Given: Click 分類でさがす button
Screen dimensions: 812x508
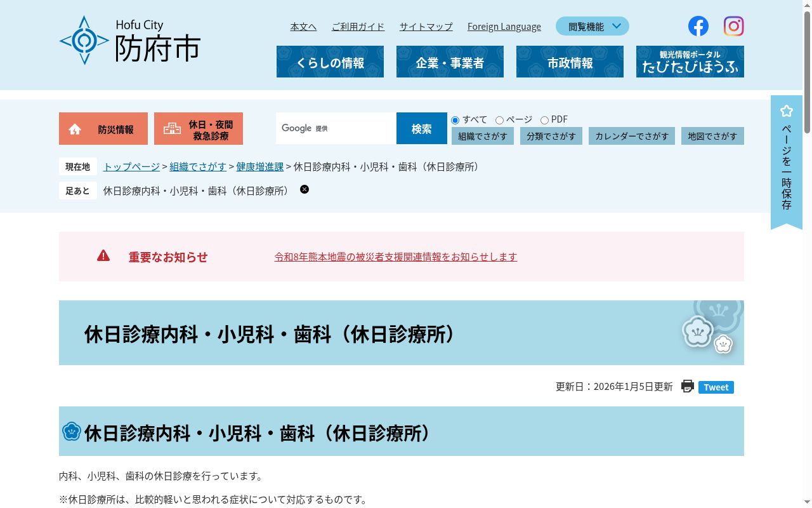Looking at the screenshot, I should 551,136.
